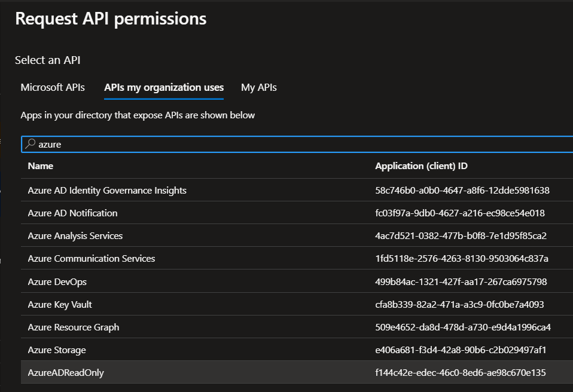The width and height of the screenshot is (573, 392).
Task: Pick Azure Communication Services API
Action: pos(92,258)
